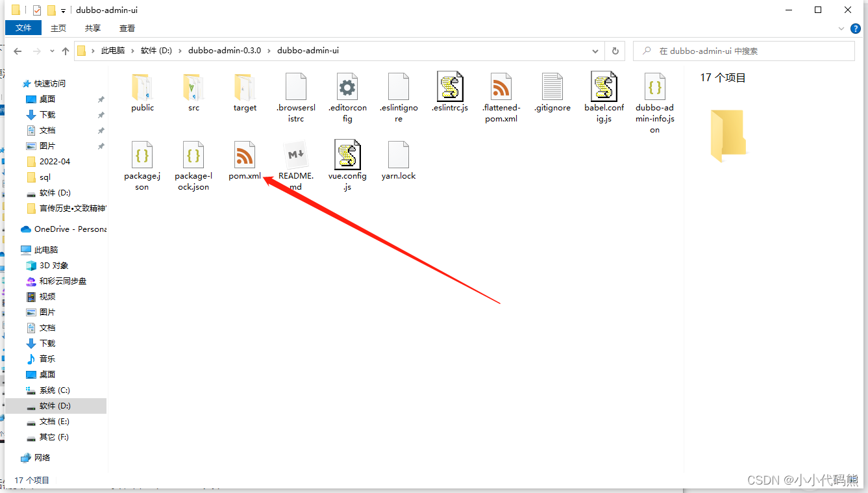This screenshot has width=868, height=493.
Task: Select the vue.config.js file
Action: point(347,166)
